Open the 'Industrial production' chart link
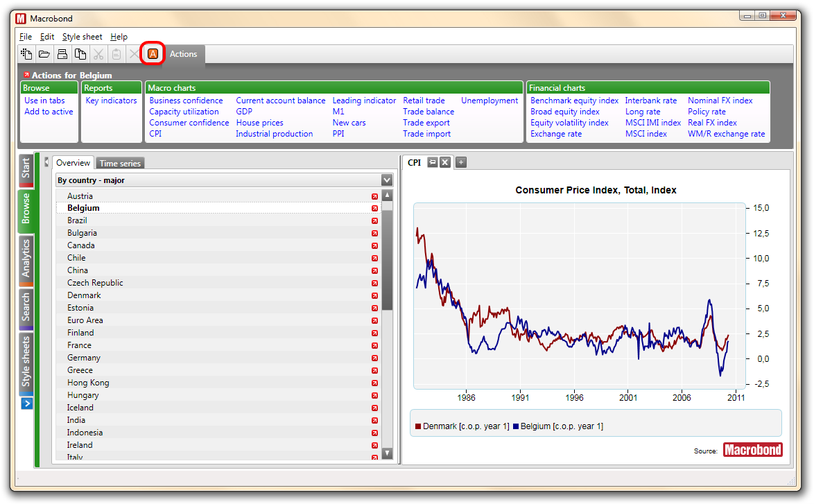Screen dimensions: 814x504 274,133
